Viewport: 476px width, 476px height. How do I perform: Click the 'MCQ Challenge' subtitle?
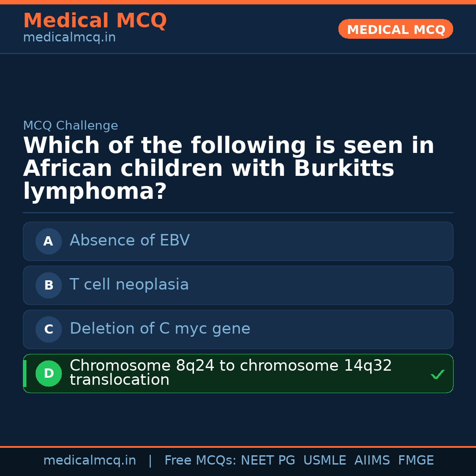click(x=71, y=126)
